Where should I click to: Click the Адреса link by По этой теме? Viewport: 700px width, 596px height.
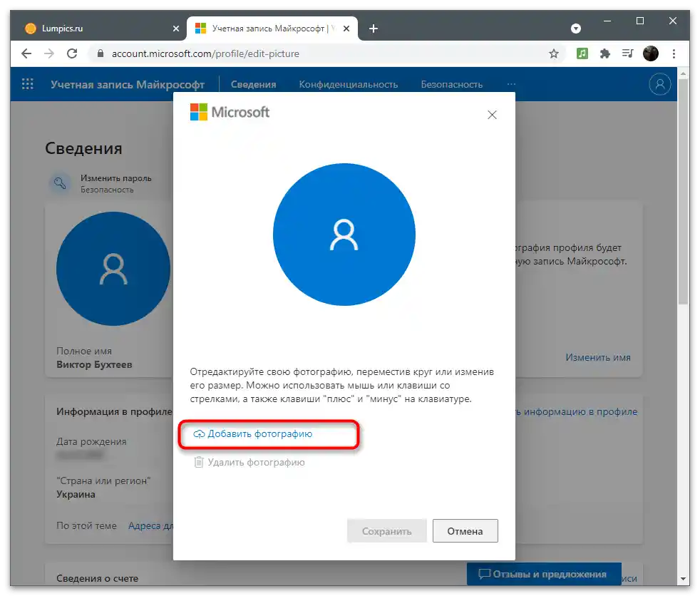point(150,525)
